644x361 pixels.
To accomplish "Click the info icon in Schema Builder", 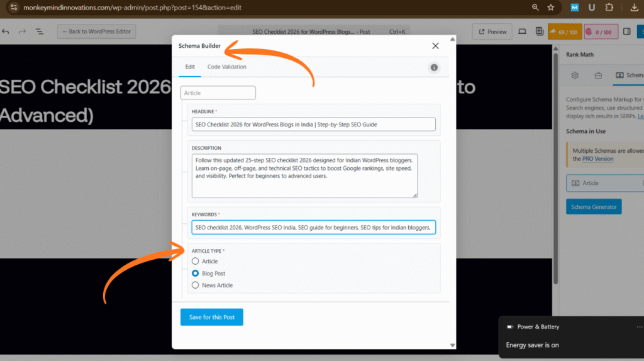I will pos(434,67).
